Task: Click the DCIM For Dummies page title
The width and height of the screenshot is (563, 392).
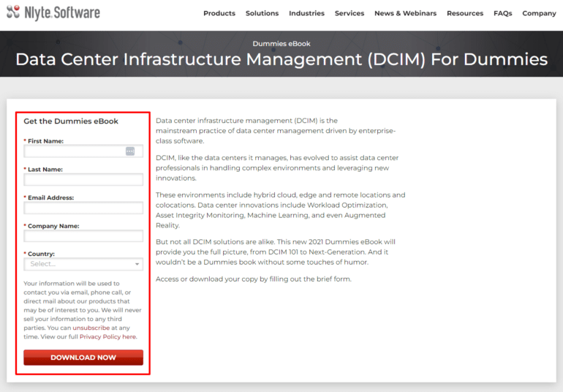Action: click(x=281, y=59)
